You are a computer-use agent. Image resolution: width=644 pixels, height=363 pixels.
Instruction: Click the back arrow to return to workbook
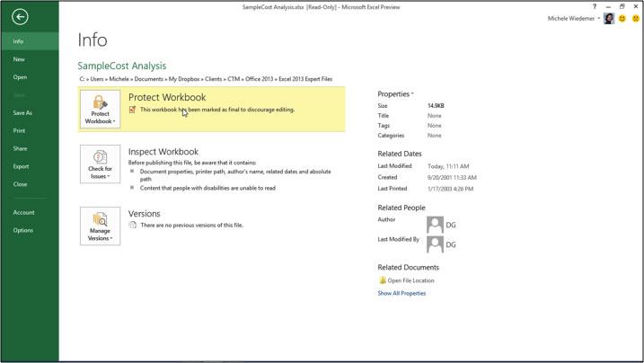(20, 17)
